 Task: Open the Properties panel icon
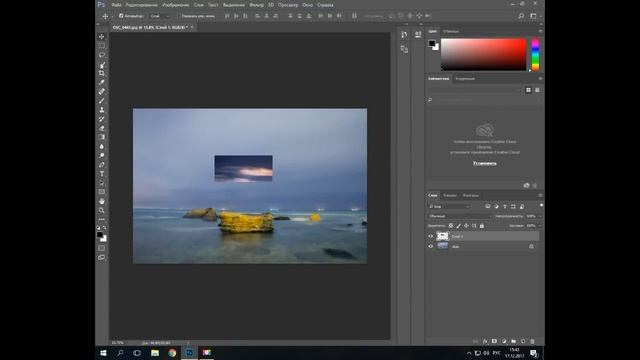418,35
